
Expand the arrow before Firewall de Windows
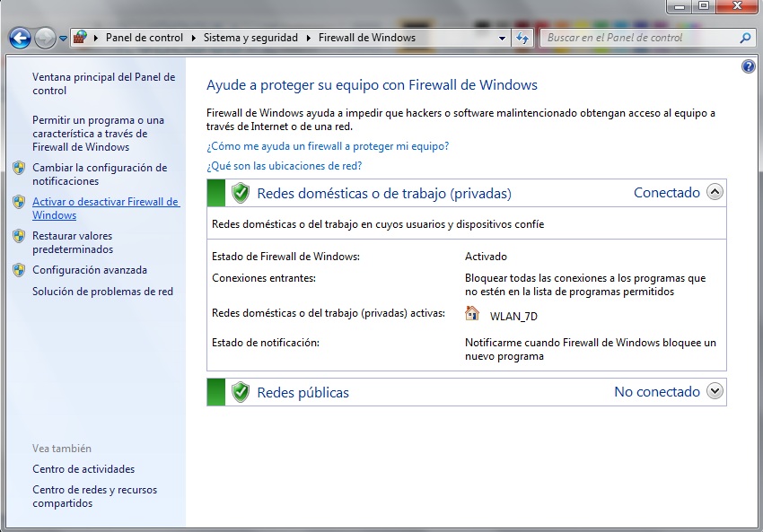[309, 38]
